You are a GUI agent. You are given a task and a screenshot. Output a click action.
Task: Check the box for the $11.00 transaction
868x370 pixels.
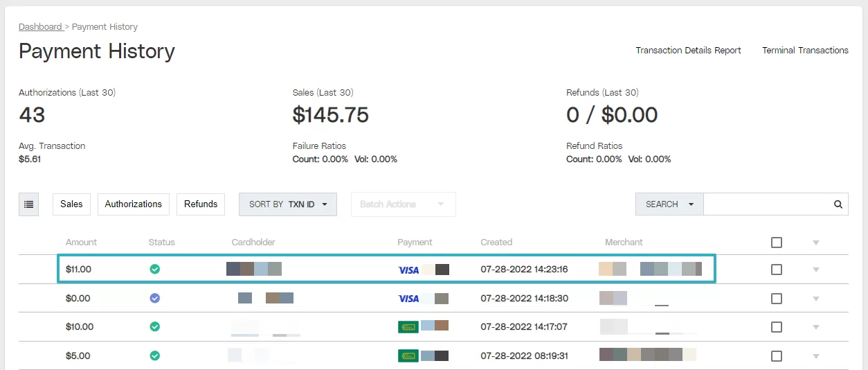[x=777, y=270]
